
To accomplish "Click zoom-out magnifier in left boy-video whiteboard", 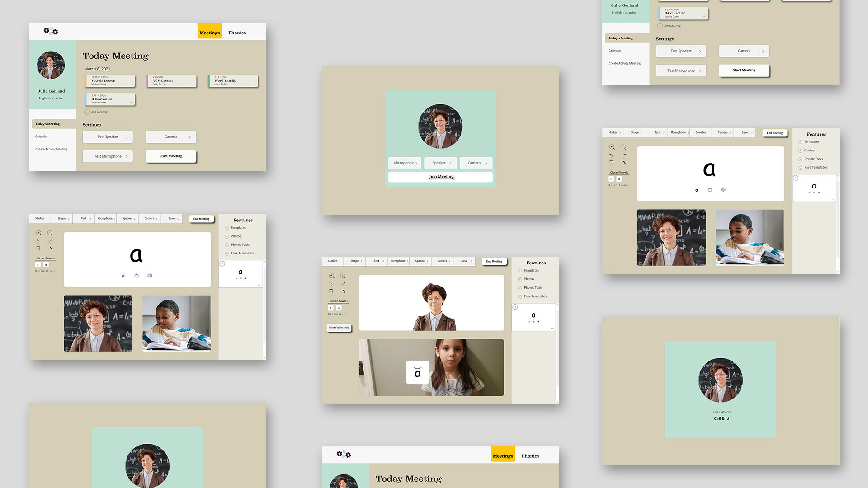I will tap(50, 233).
